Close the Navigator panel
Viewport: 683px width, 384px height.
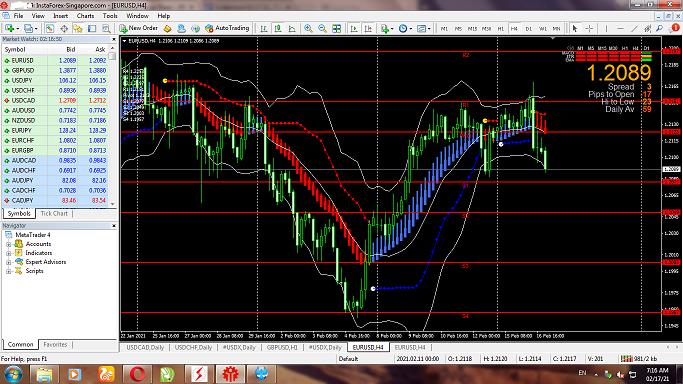114,226
